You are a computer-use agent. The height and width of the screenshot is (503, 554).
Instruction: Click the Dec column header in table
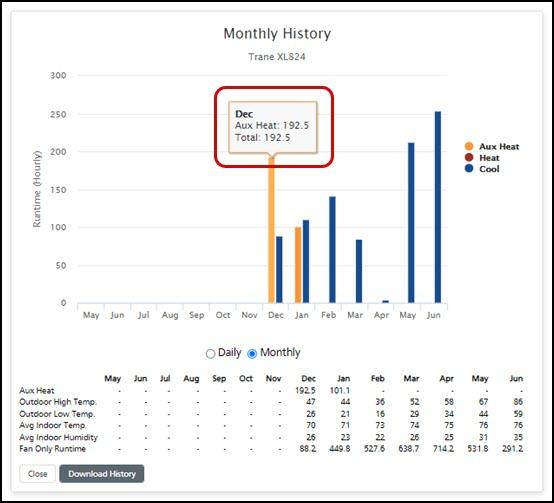coord(308,379)
